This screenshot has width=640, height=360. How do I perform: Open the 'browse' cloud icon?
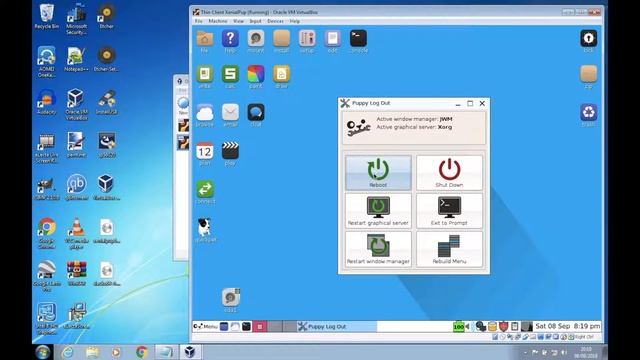204,115
